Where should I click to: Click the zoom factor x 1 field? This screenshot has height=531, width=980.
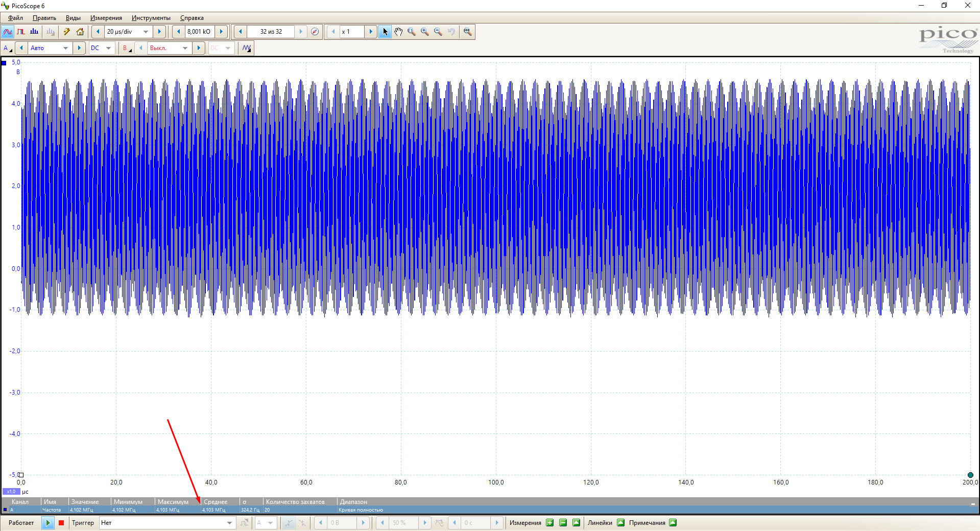[x=352, y=32]
